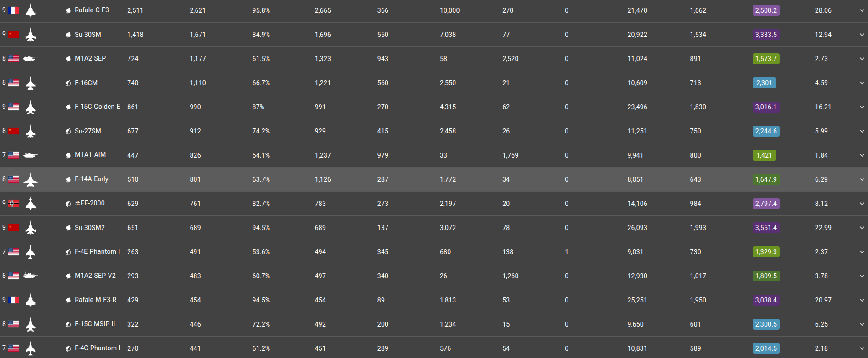The image size is (868, 358).
Task: Click the F-14A Early aircraft silhouette icon
Action: click(x=31, y=180)
